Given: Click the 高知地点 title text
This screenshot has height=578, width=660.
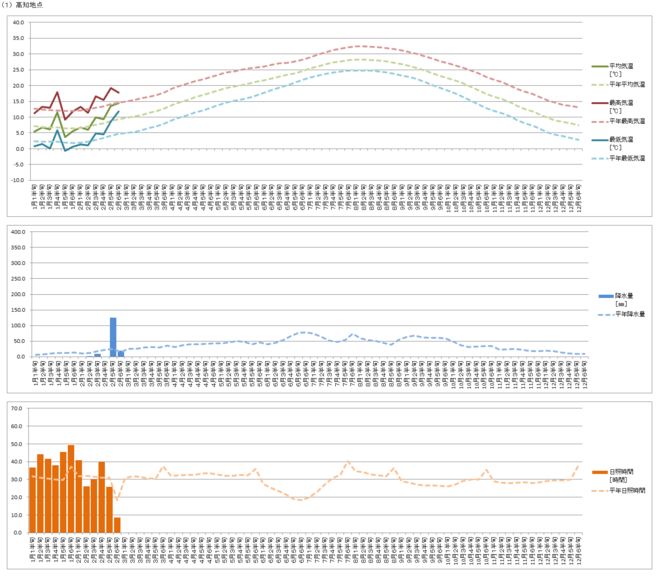Looking at the screenshot, I should [x=25, y=6].
